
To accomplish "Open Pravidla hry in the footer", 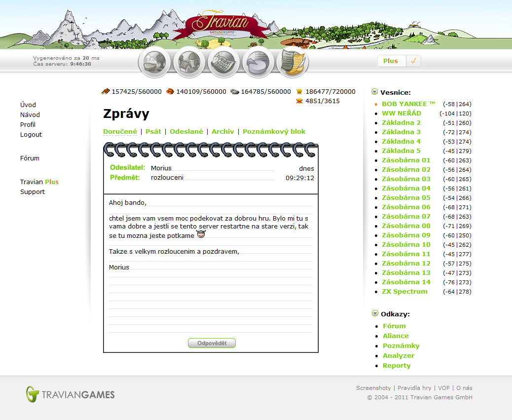I will tap(414, 387).
